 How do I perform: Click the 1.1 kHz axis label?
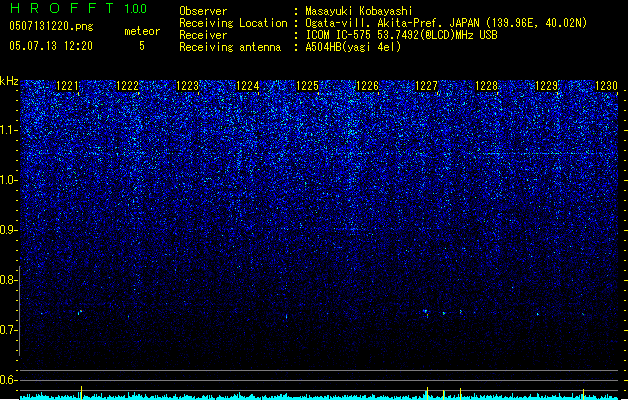tap(9, 130)
